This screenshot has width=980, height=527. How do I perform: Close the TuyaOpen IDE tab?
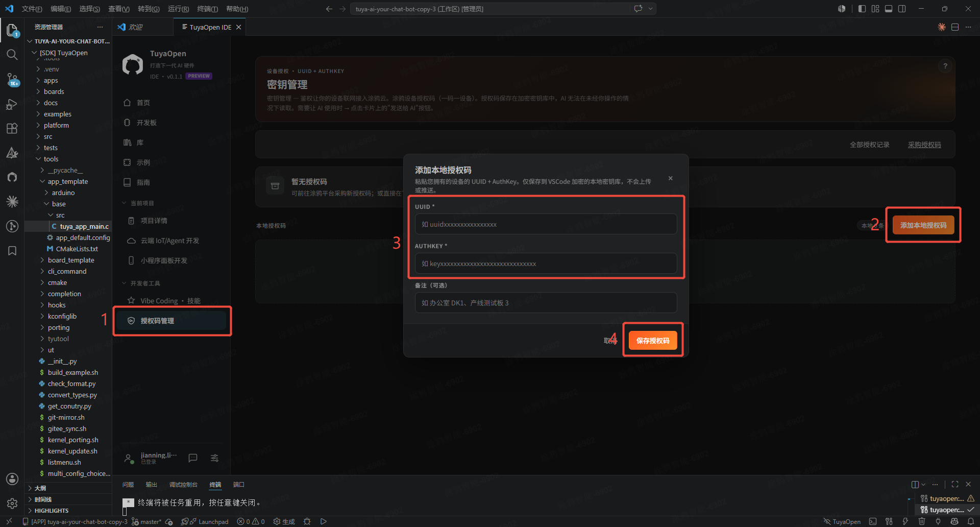pyautogui.click(x=238, y=27)
